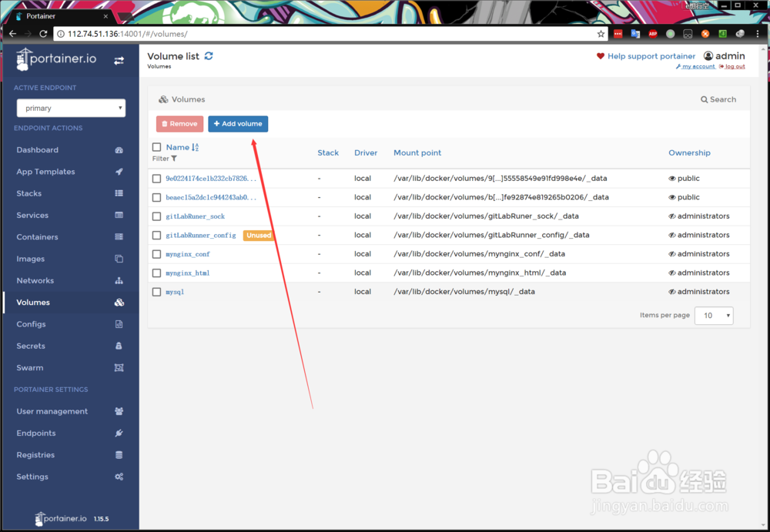Open the Settings section
This screenshot has height=532, width=770.
point(32,476)
